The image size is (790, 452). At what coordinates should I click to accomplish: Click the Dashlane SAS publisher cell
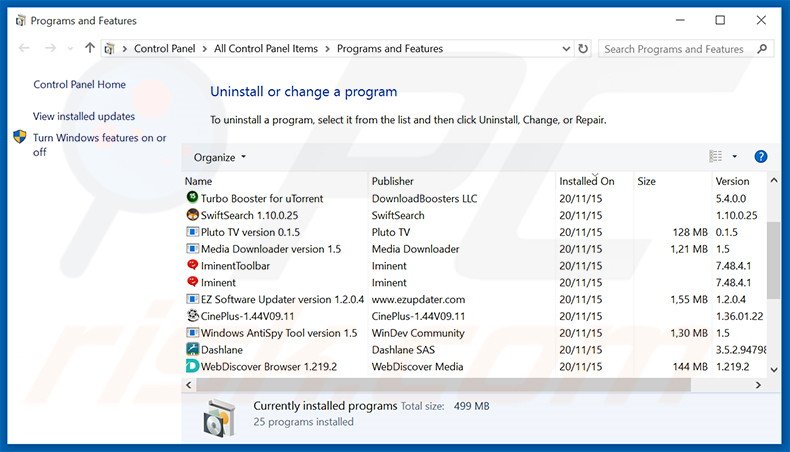point(403,350)
